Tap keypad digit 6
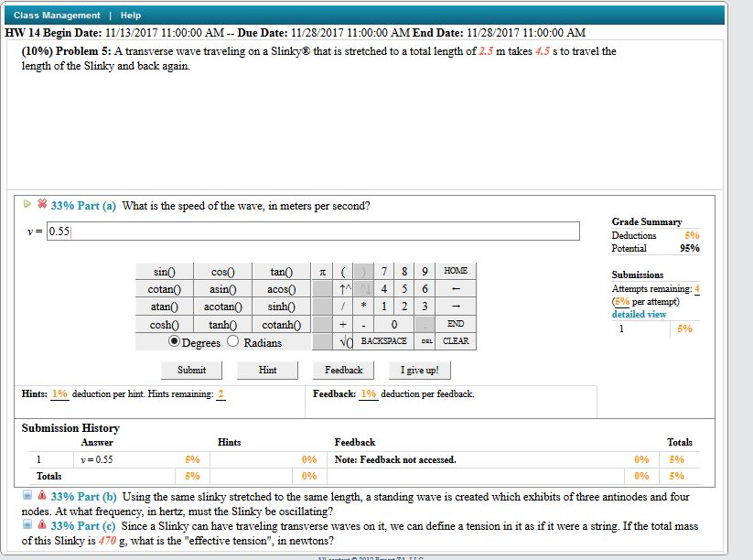 coord(425,289)
